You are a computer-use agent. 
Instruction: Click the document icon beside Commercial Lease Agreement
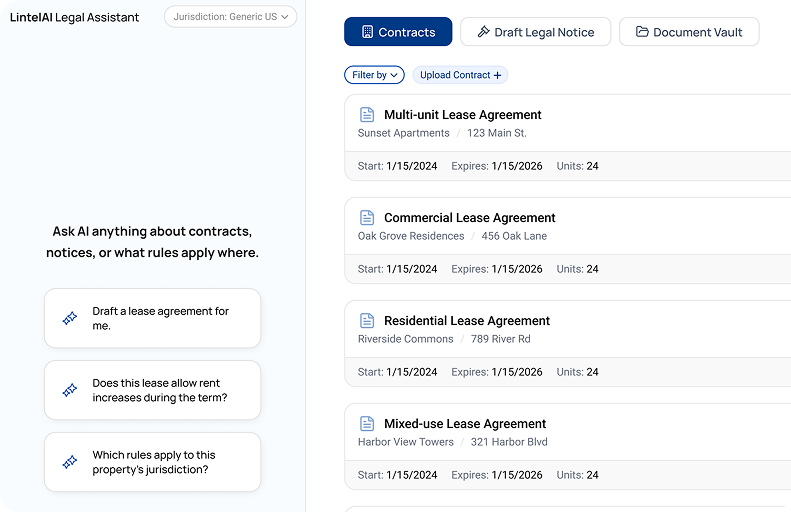tap(367, 218)
